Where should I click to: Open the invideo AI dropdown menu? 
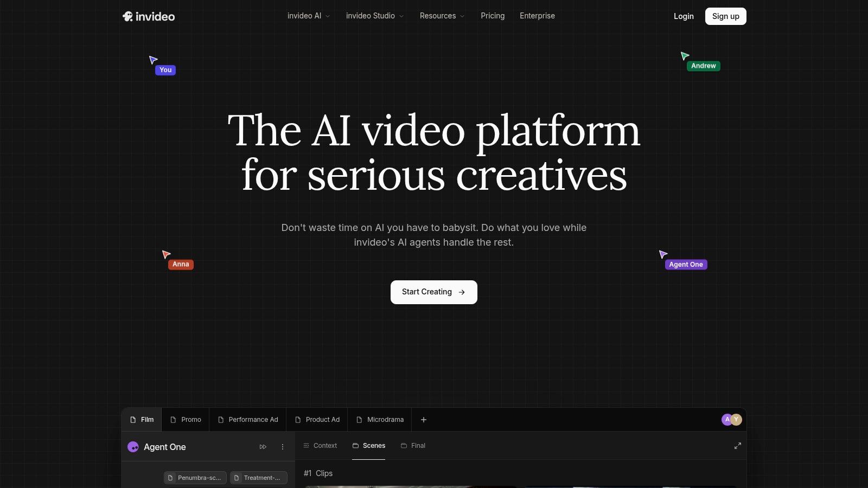[x=309, y=16]
